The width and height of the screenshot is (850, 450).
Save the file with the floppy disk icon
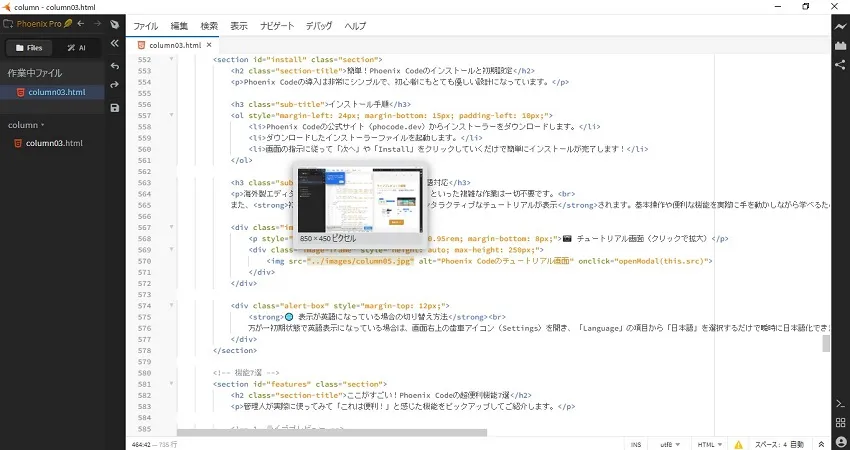coord(114,108)
